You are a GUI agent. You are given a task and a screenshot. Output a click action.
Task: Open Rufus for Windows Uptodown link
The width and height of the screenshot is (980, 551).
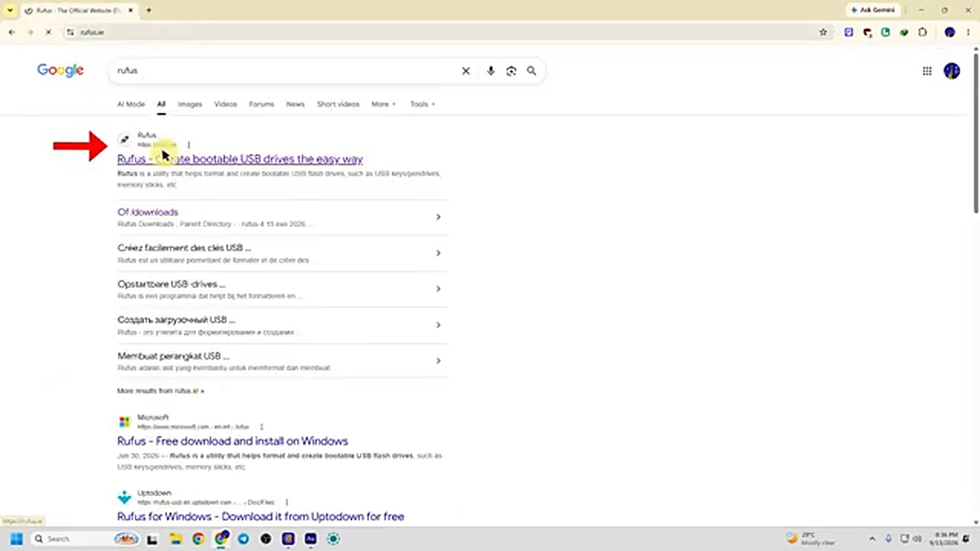click(x=260, y=517)
